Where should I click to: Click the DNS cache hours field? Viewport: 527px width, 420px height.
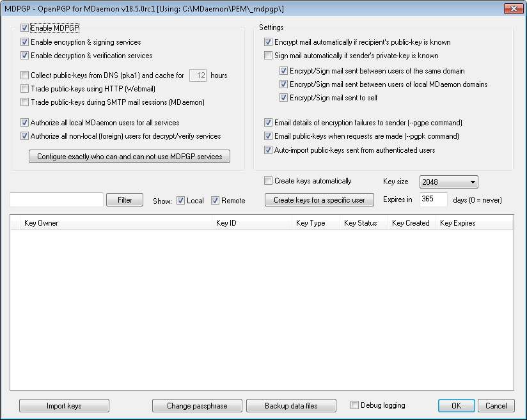pos(198,75)
